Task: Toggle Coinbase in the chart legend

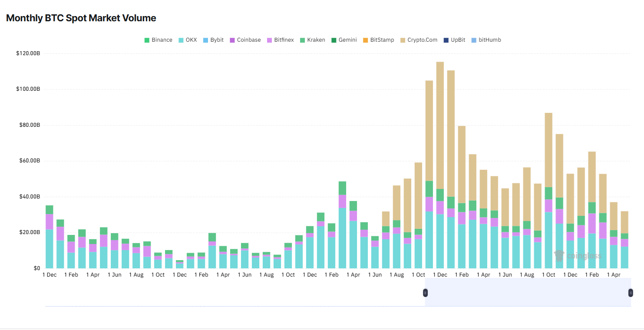Action: (x=245, y=40)
